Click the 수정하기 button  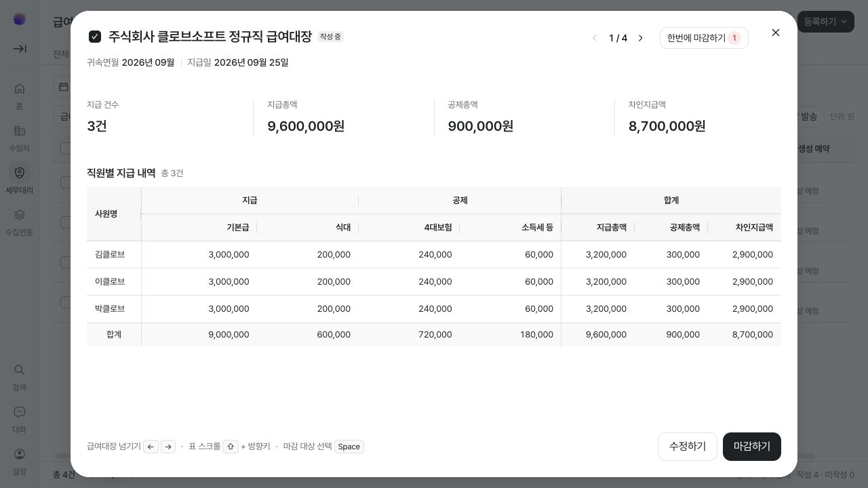point(688,447)
